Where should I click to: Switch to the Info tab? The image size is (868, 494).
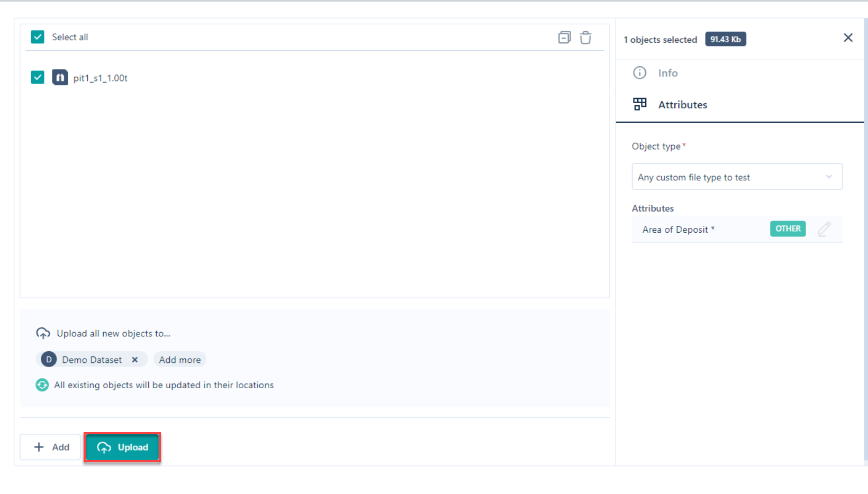[x=668, y=73]
